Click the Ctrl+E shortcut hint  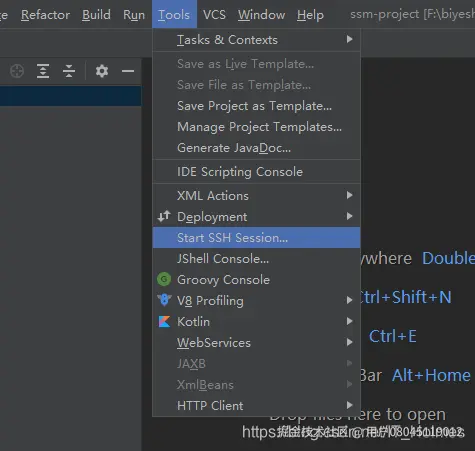click(x=393, y=336)
